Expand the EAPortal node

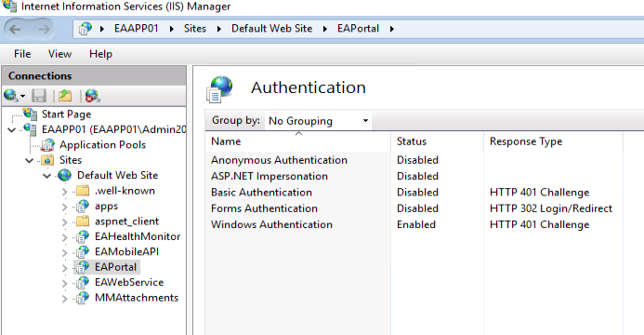click(65, 268)
